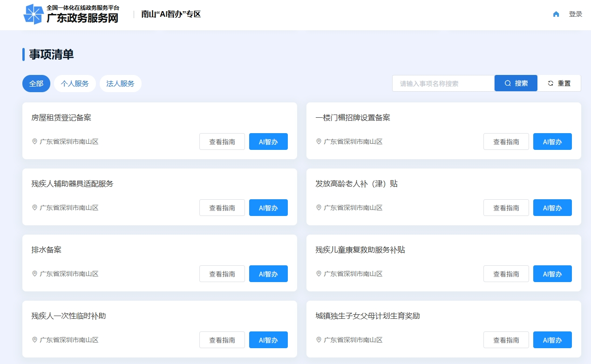The image size is (591, 364).
Task: Click the Guangdong government service logo
Action: coord(71,14)
